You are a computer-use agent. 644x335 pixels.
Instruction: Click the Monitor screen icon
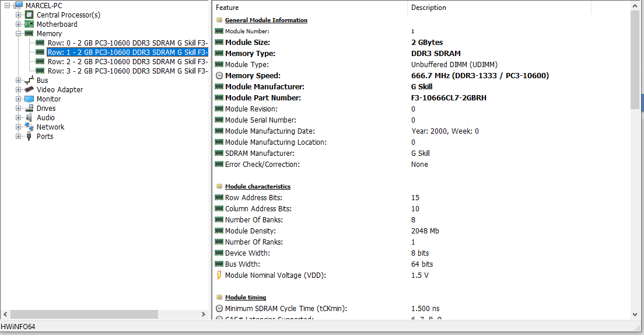[29, 99]
